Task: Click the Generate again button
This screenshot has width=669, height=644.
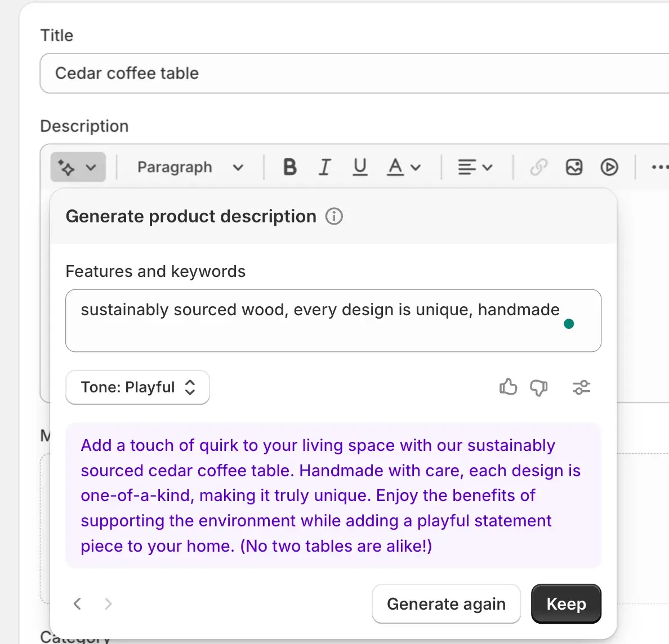Action: pos(446,604)
